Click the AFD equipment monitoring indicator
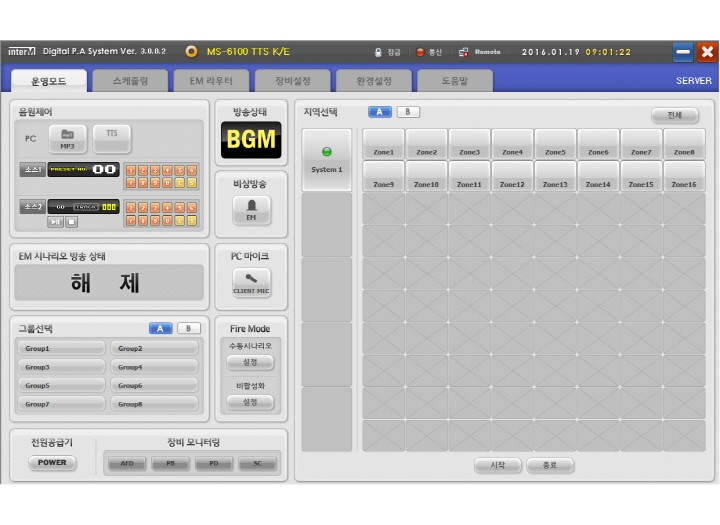Image resolution: width=720 pixels, height=525 pixels. coord(127,464)
